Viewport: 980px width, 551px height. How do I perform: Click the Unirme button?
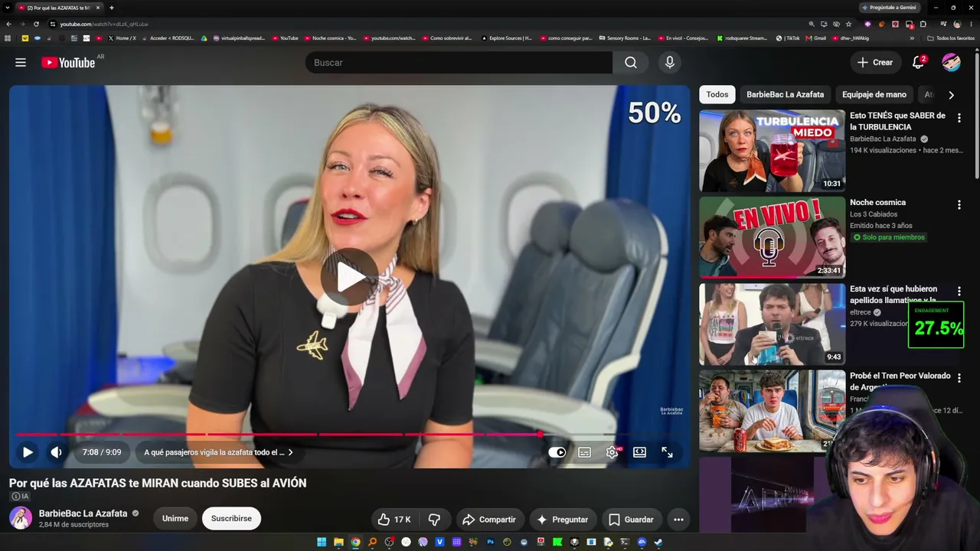(175, 518)
